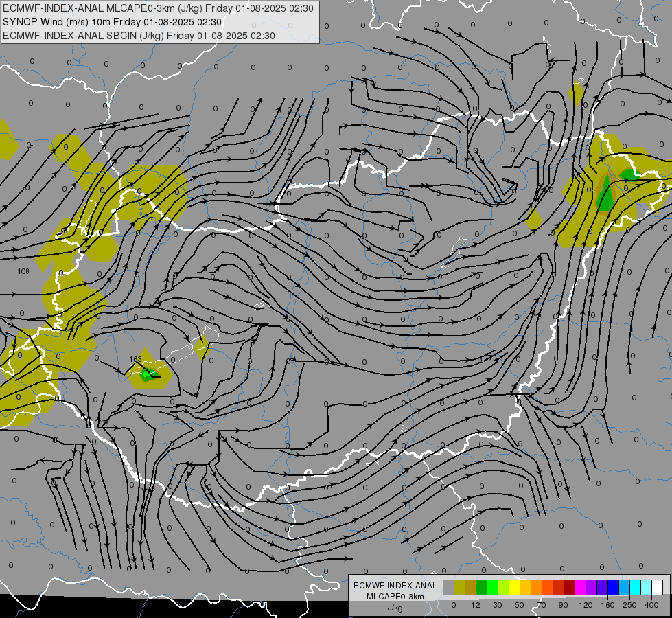Click the legend ECMWF-INDEX-ANAL caption
The image size is (672, 618).
pos(395,586)
